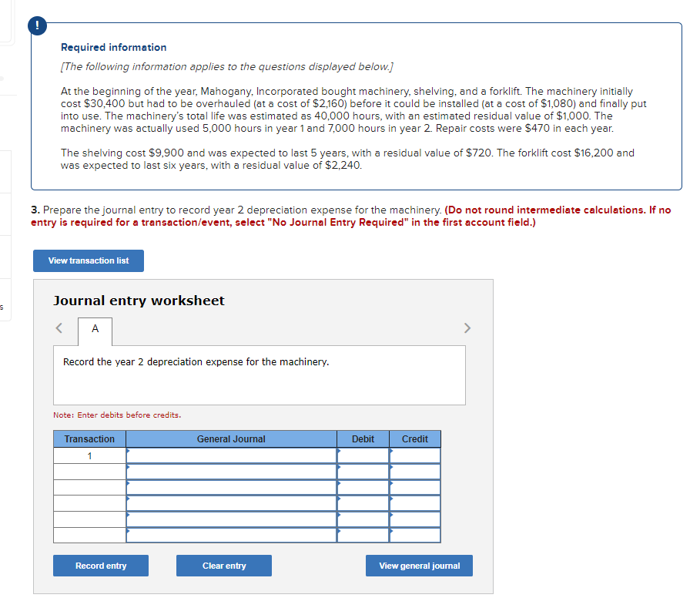Click the paragraph about shelving cost $9,900
700x598 pixels.
tap(347, 159)
